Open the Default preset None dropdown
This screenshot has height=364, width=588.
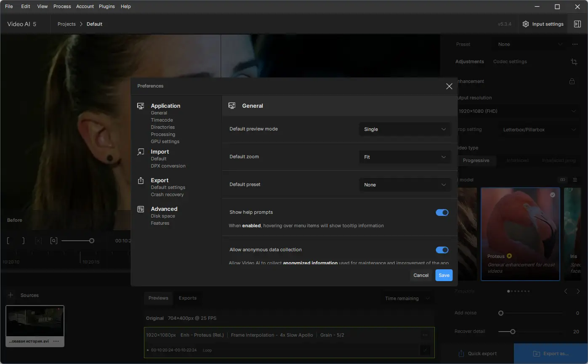405,185
